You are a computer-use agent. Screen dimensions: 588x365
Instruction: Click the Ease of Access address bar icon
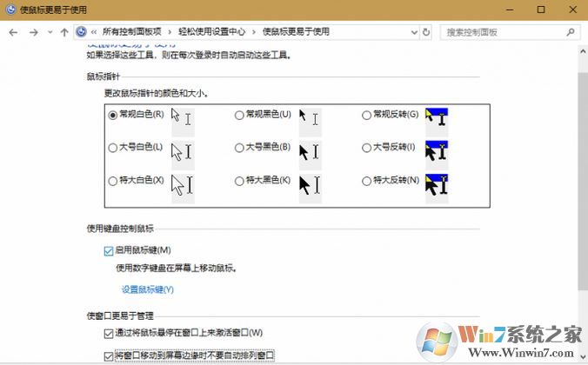[81, 32]
